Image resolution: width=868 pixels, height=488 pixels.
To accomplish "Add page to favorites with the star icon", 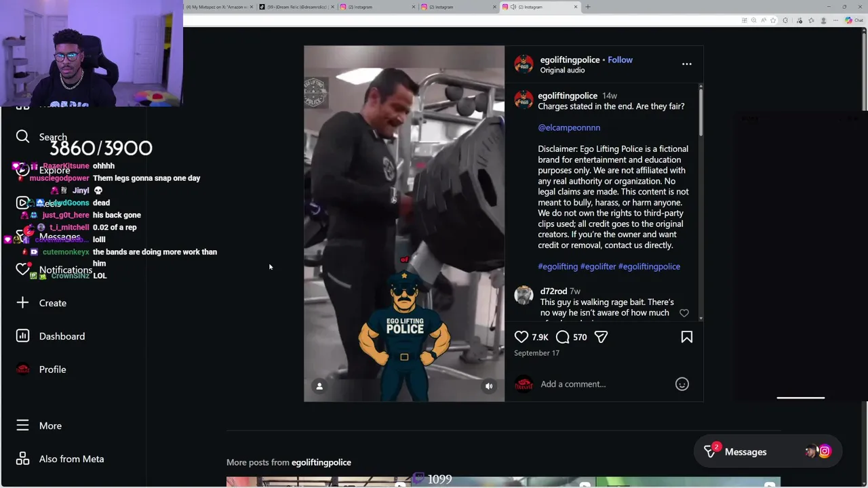I will (773, 20).
